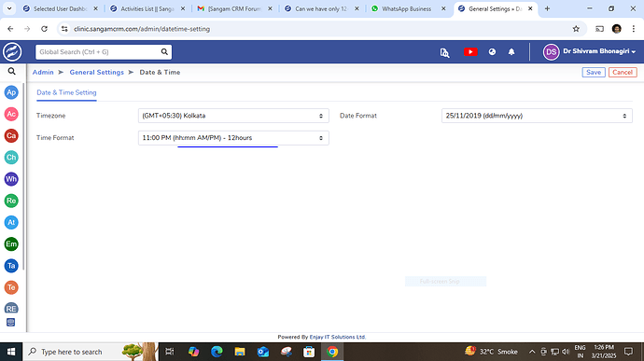Screen dimensions: 644x361
Task: Expand the Date Format dropdown
Action: [x=537, y=116]
